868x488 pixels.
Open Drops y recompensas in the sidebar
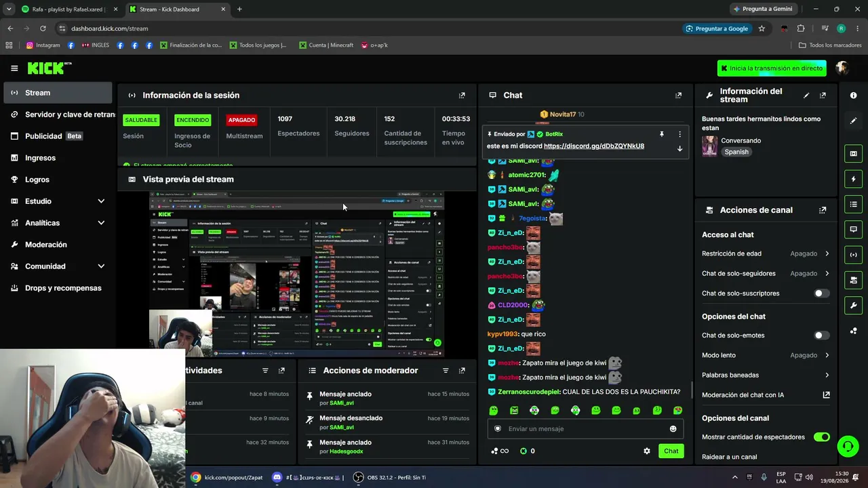(58, 288)
